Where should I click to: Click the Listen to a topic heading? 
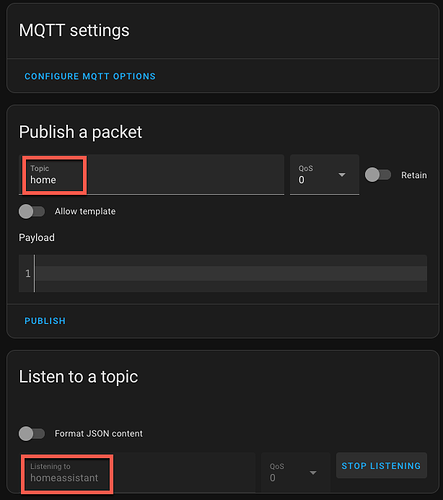(78, 377)
